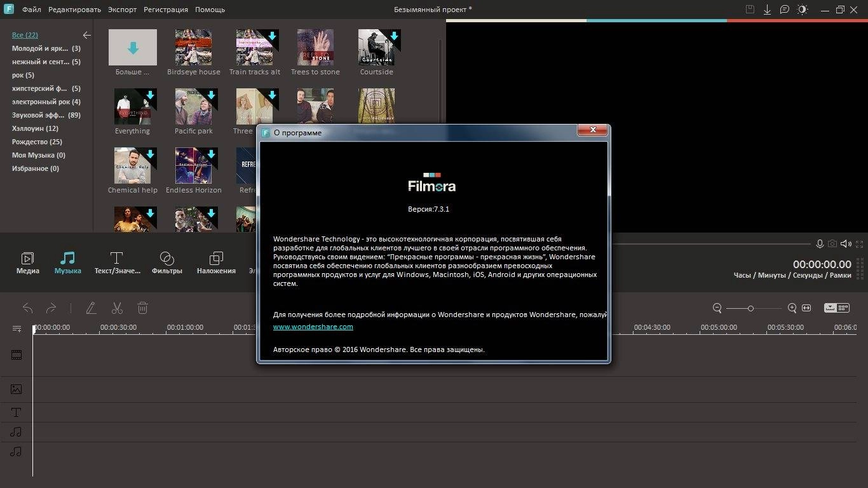Click the redo arrow in timeline toolbar
Viewport: 868px width, 488px height.
[51, 308]
